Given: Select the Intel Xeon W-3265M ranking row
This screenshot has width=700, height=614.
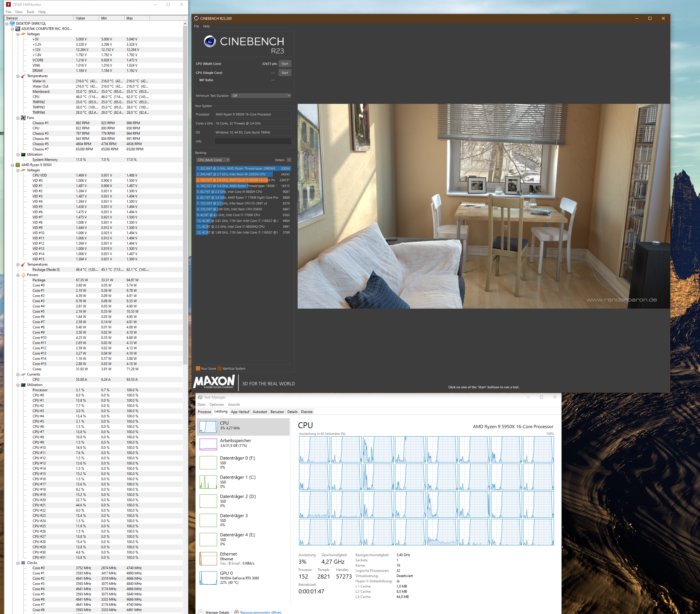Looking at the screenshot, I should [244, 174].
